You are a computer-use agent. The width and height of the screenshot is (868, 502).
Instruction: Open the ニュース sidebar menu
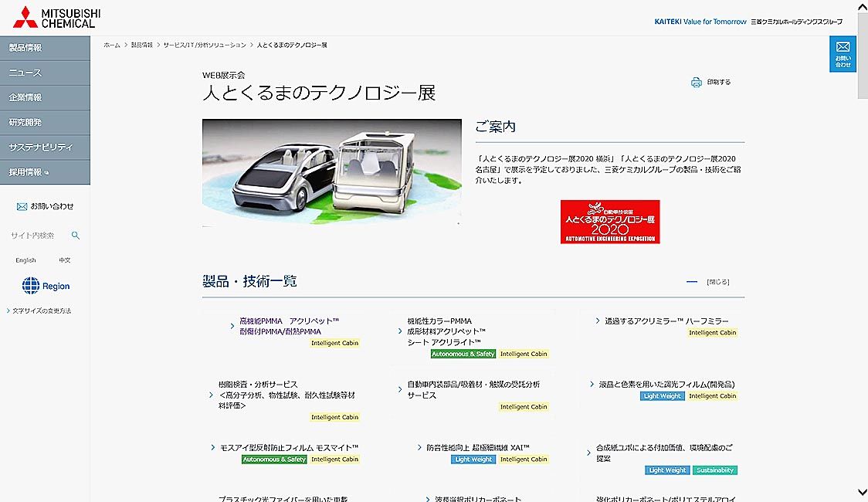(45, 73)
